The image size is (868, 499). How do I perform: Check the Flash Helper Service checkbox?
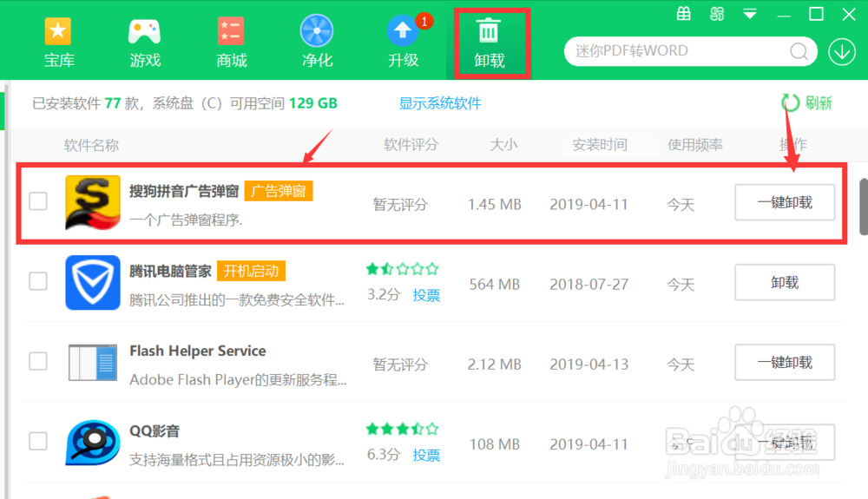[38, 361]
